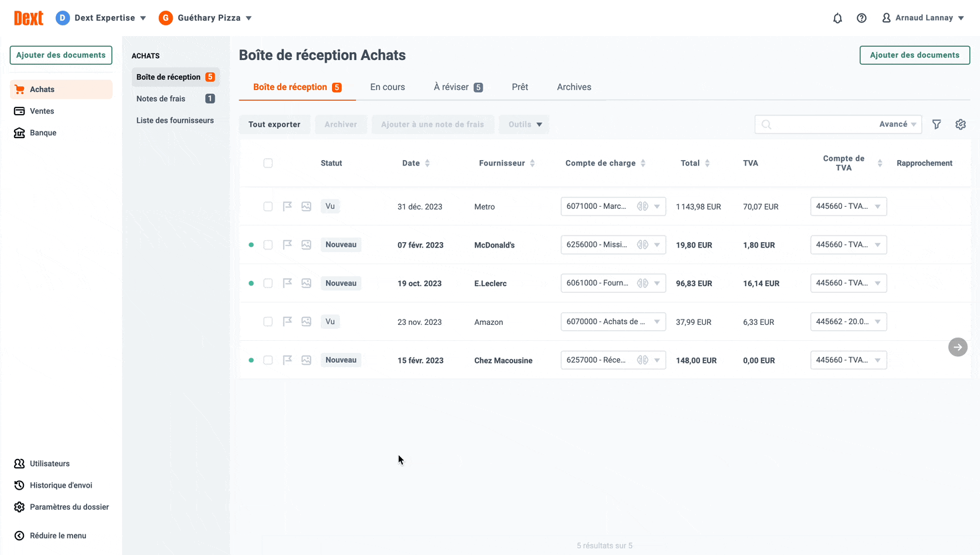Sort by Fournisseur column arrows

point(532,163)
